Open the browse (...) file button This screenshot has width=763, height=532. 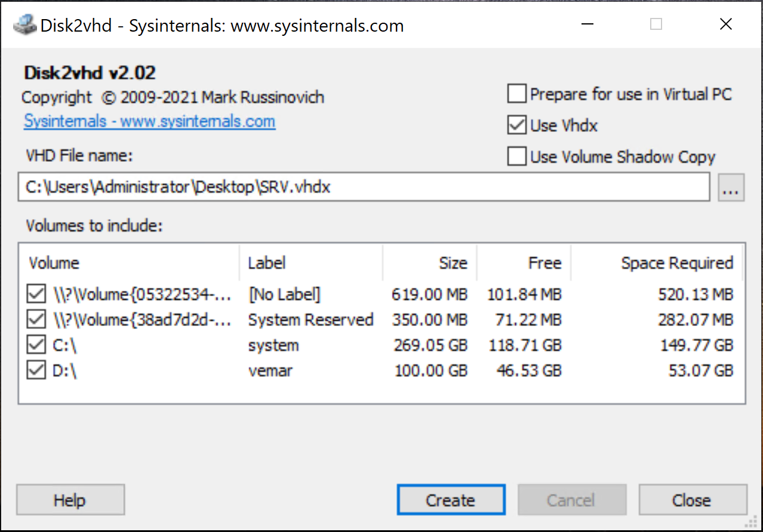731,187
